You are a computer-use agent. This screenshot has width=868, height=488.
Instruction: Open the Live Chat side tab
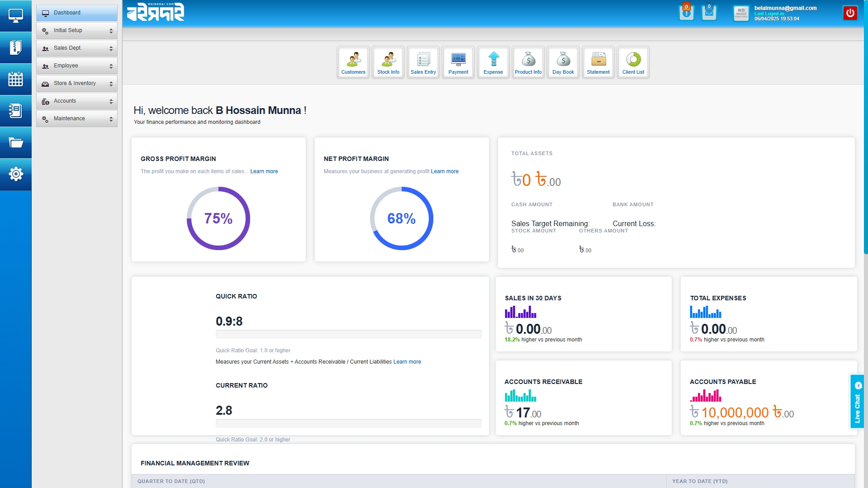857,402
